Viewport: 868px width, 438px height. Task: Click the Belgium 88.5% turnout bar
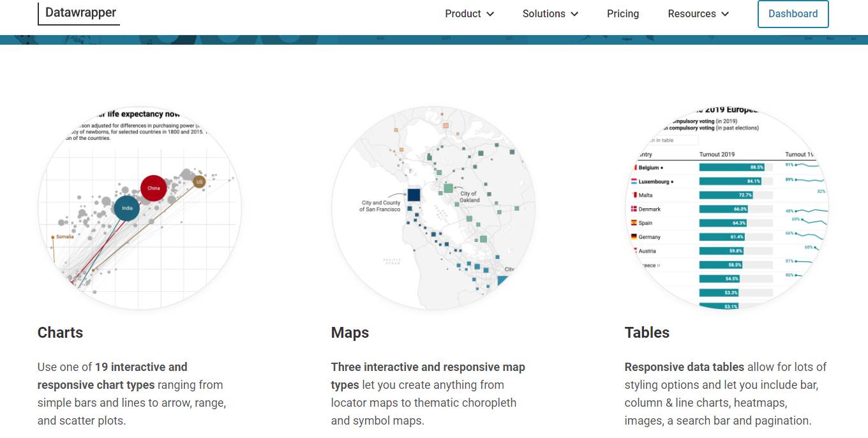click(731, 167)
